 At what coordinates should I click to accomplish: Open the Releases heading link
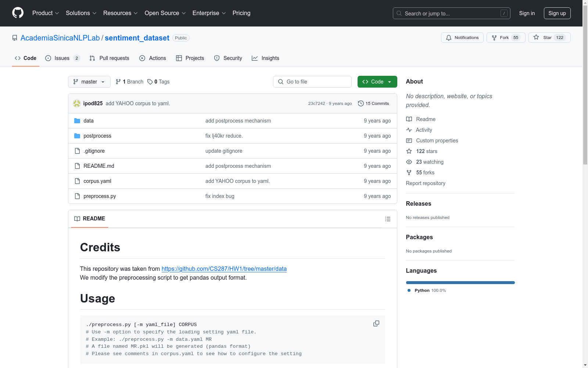pyautogui.click(x=419, y=204)
